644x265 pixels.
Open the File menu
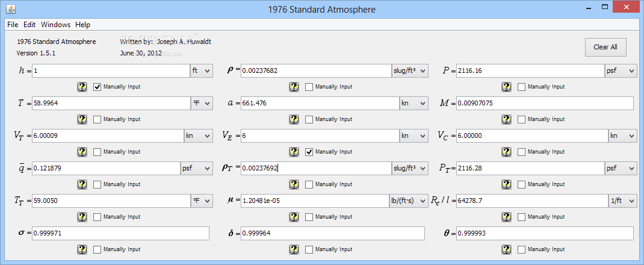[13, 25]
